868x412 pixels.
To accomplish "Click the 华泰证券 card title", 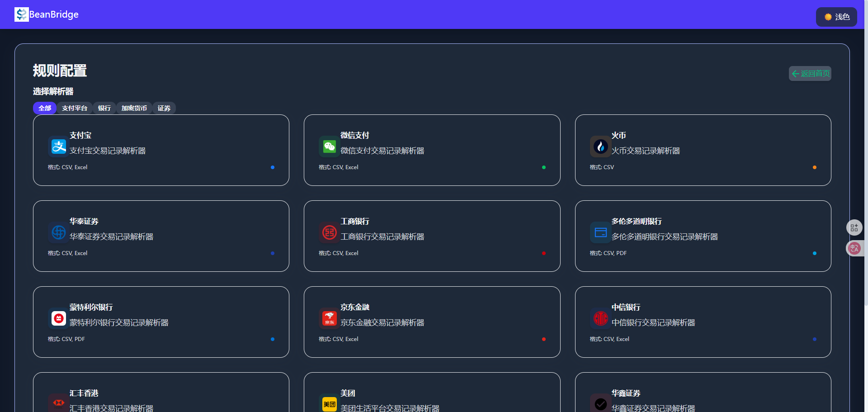I will 84,221.
